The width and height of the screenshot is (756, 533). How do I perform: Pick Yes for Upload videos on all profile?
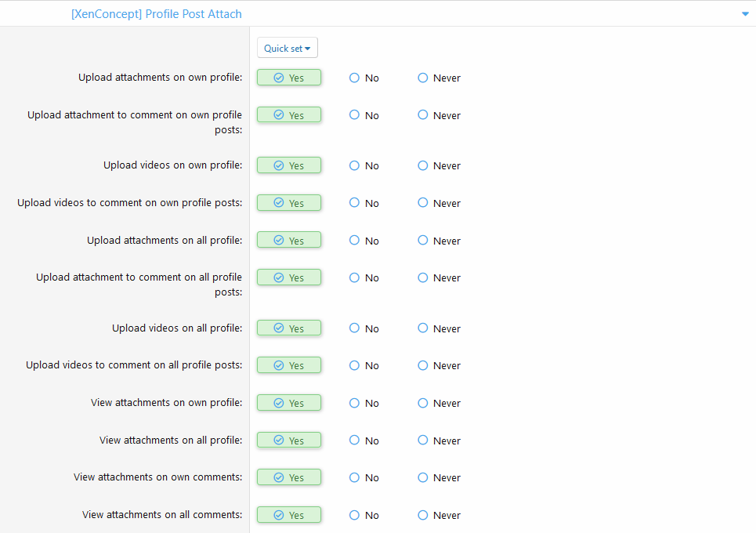coord(288,328)
